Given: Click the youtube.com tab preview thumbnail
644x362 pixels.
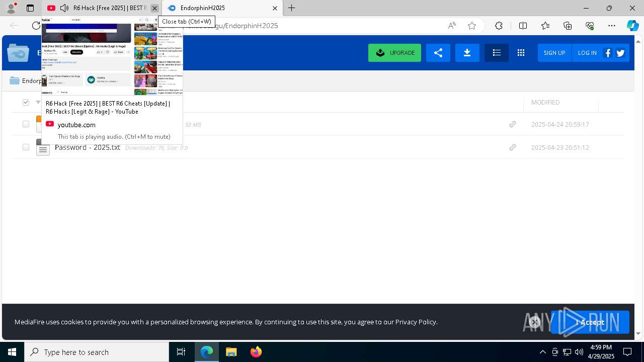Looking at the screenshot, I should pyautogui.click(x=112, y=56).
